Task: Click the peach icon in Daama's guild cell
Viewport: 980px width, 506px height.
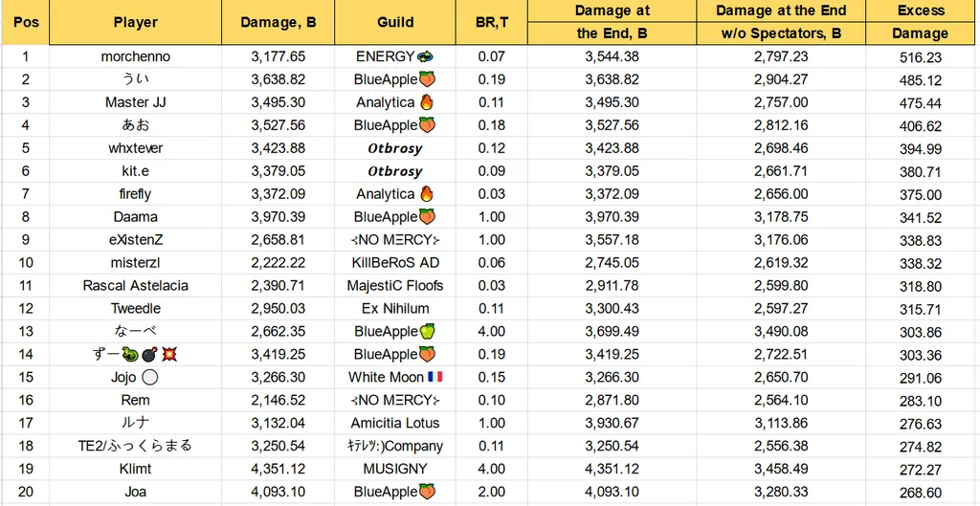Action: pos(427,217)
